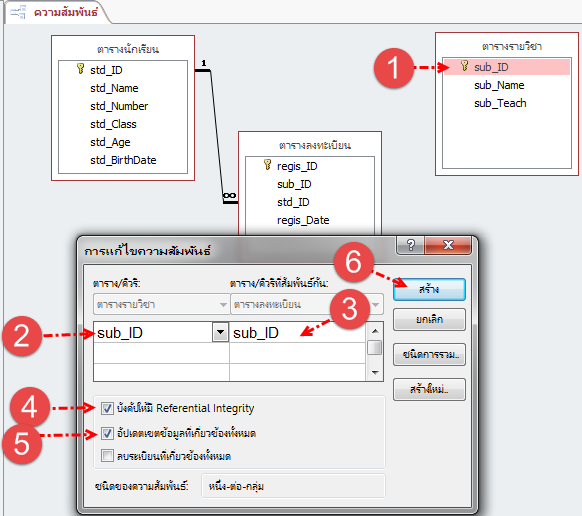Image resolution: width=582 pixels, height=516 pixels.
Task: Click the relationships icon on the ความสัมพันธ์ tab
Action: [18, 12]
